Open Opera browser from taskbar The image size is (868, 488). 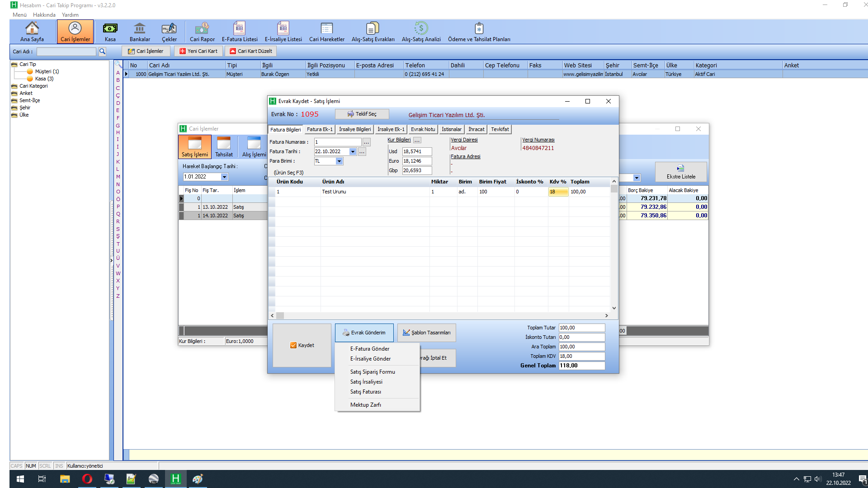point(87,479)
